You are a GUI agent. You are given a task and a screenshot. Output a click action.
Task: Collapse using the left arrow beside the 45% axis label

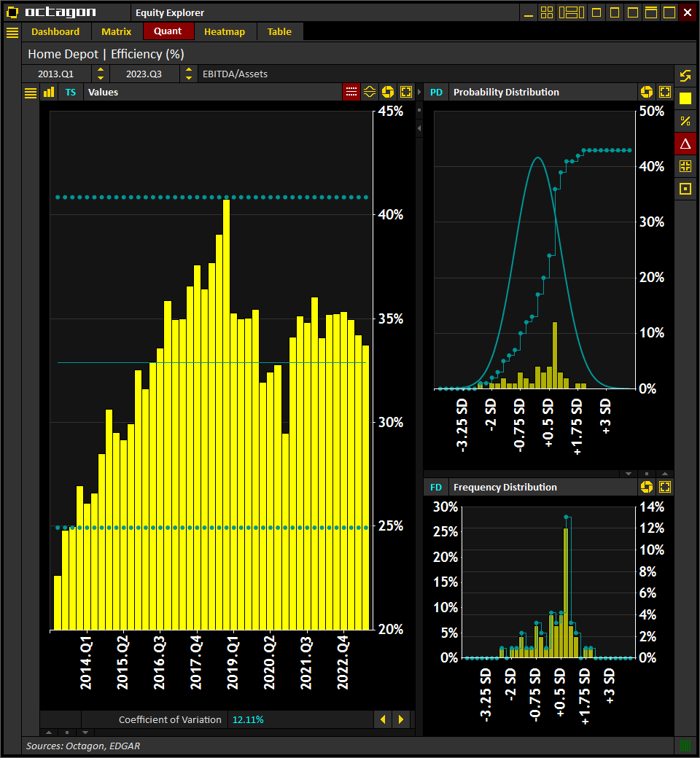point(419,128)
